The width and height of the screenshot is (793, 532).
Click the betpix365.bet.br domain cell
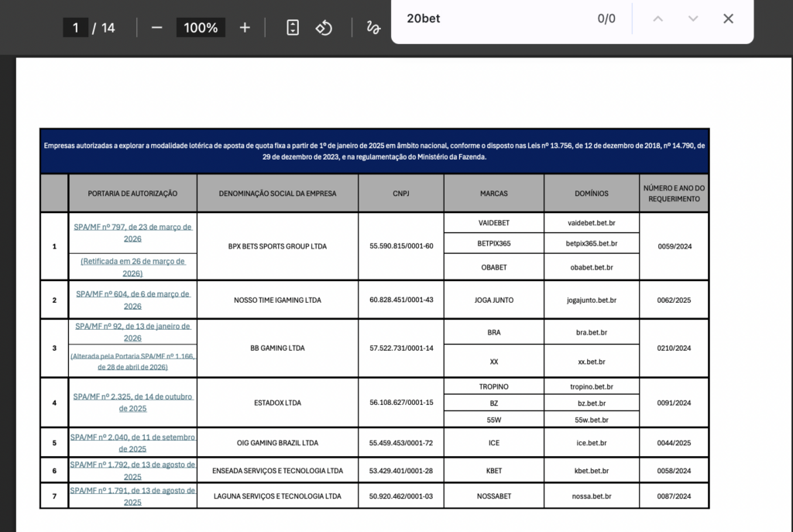coord(591,243)
